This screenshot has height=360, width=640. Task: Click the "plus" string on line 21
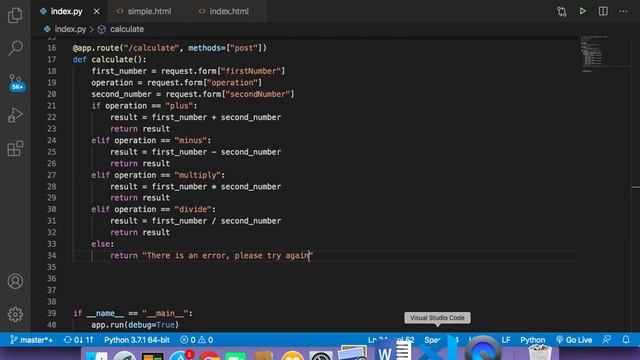tap(179, 106)
